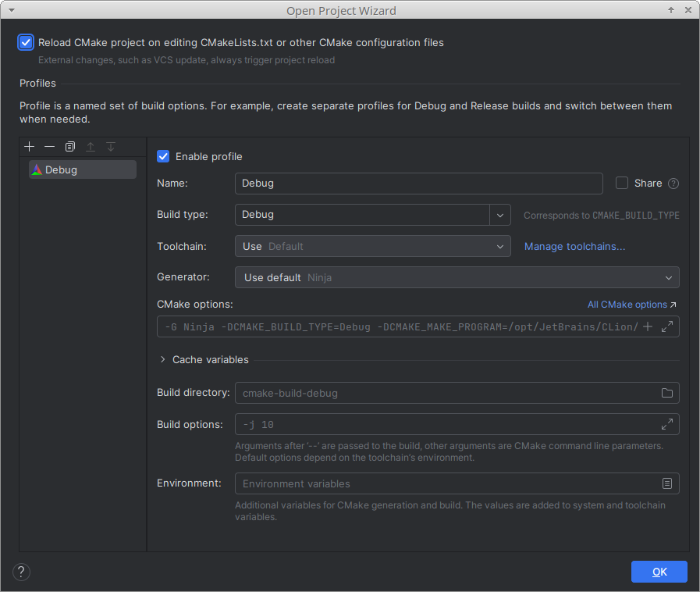Image resolution: width=700 pixels, height=592 pixels.
Task: Expand the Build options field
Action: (x=667, y=424)
